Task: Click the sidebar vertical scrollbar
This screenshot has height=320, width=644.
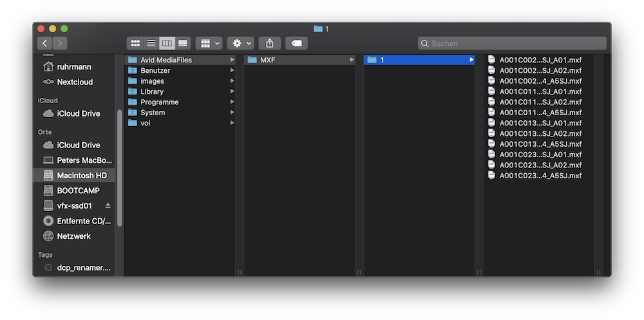Action: click(119, 167)
